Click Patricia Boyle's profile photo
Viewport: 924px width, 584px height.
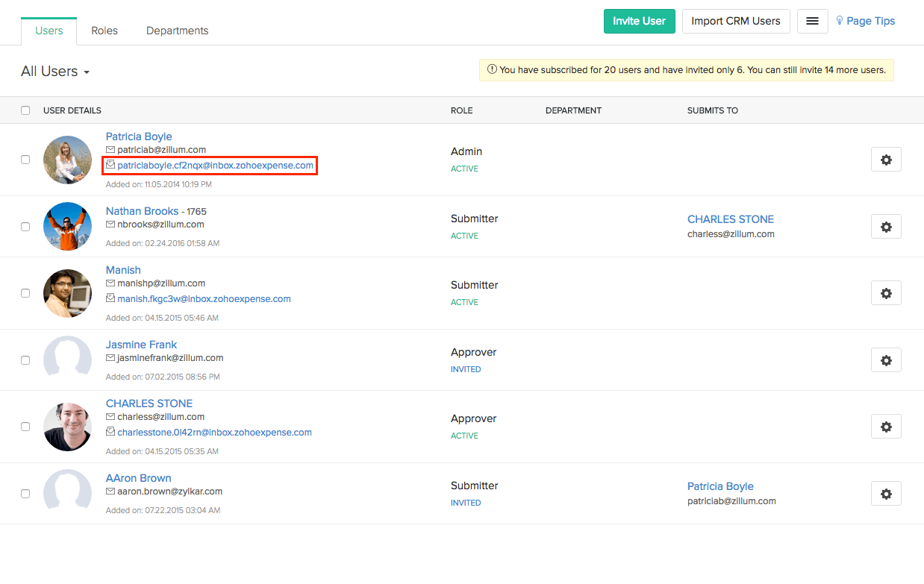[67, 160]
